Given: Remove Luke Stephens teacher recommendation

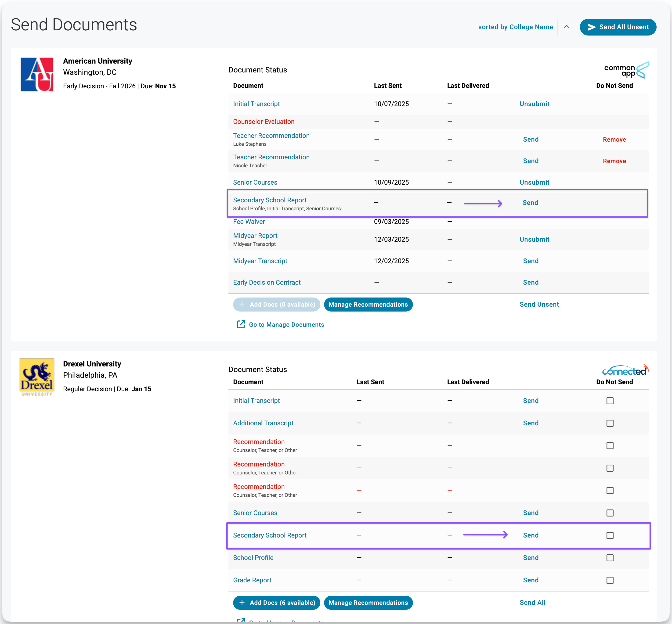Looking at the screenshot, I should pos(614,140).
